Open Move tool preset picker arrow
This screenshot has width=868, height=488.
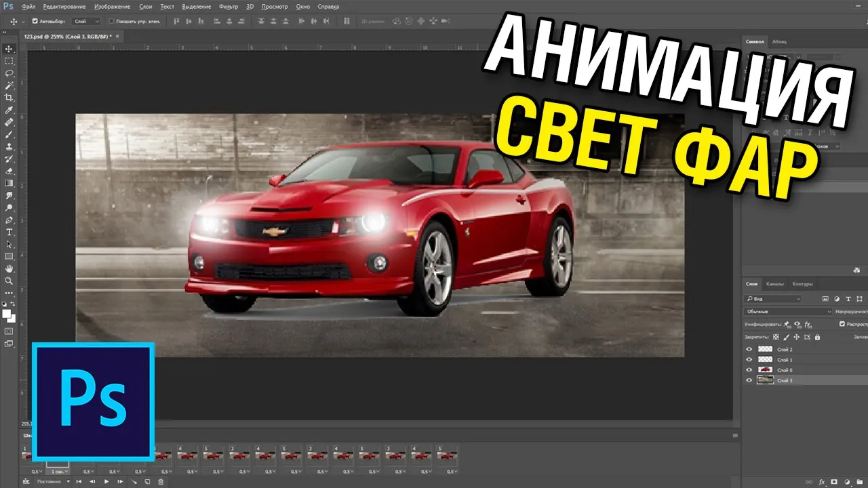pos(23,22)
